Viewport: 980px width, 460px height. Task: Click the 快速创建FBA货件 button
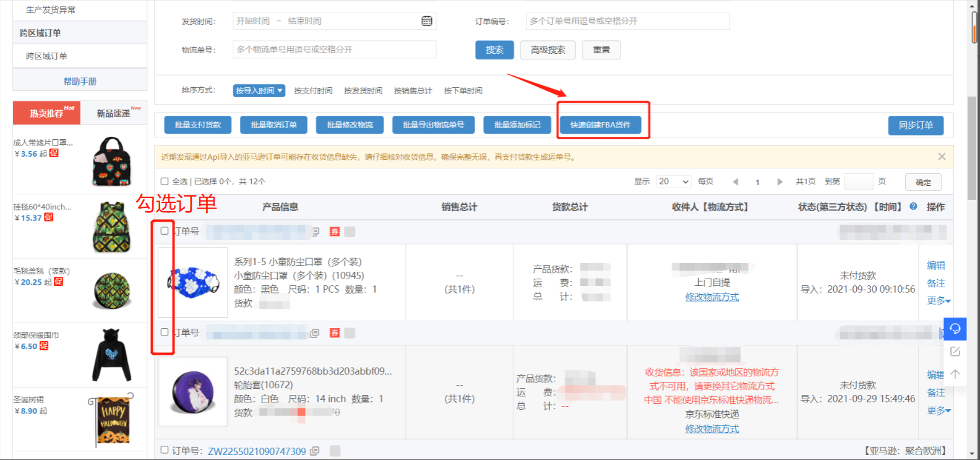(600, 125)
